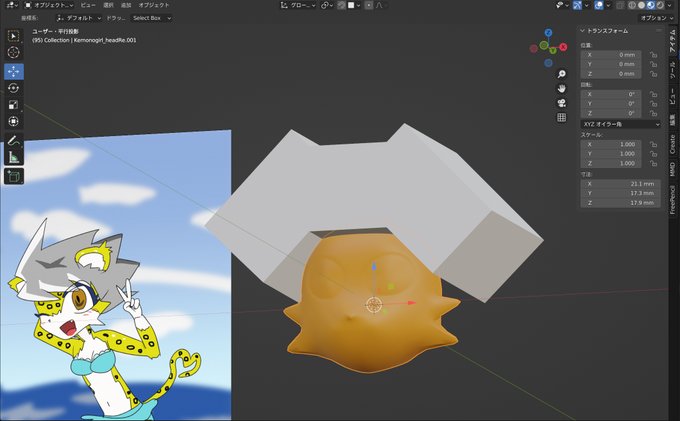Image resolution: width=680 pixels, height=421 pixels.
Task: Open the overlays options dropdown arrow
Action: click(608, 5)
